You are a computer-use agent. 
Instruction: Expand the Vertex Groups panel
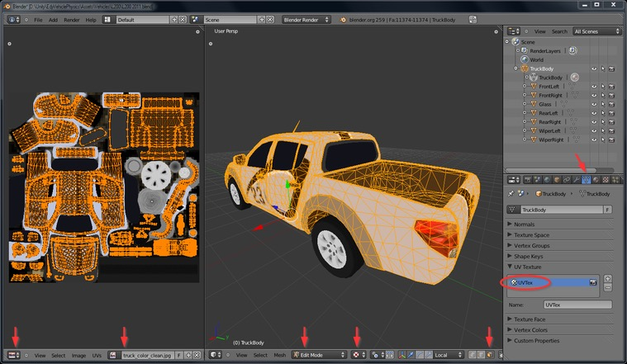(x=534, y=245)
